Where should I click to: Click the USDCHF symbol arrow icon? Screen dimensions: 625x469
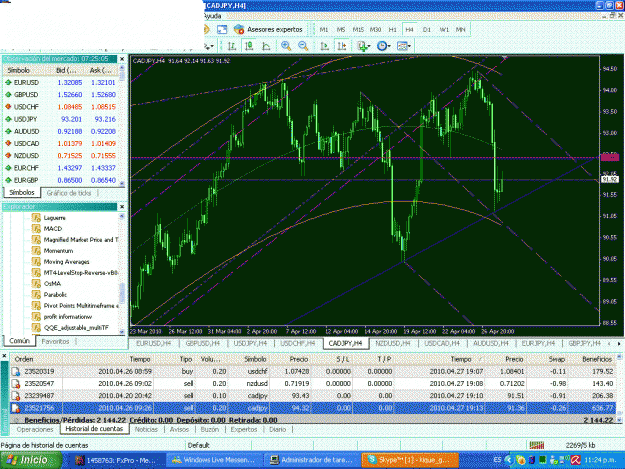click(8, 107)
